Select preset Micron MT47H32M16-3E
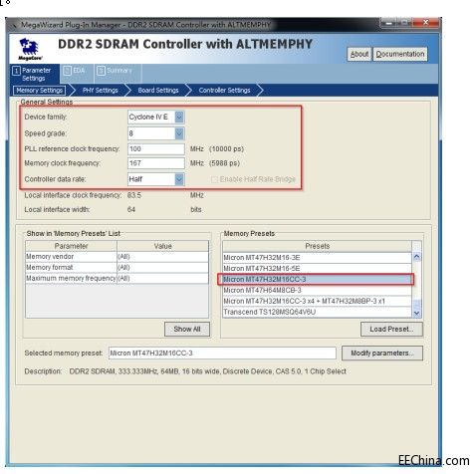 317,258
